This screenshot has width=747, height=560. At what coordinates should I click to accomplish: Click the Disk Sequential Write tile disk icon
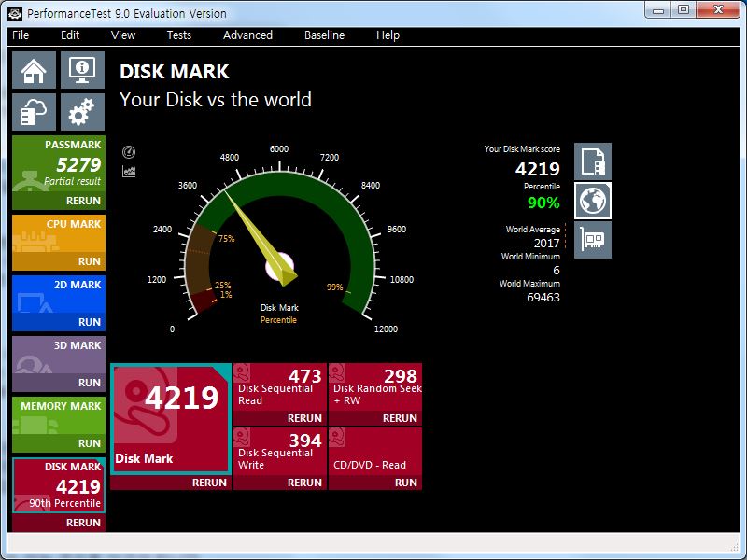[242, 438]
